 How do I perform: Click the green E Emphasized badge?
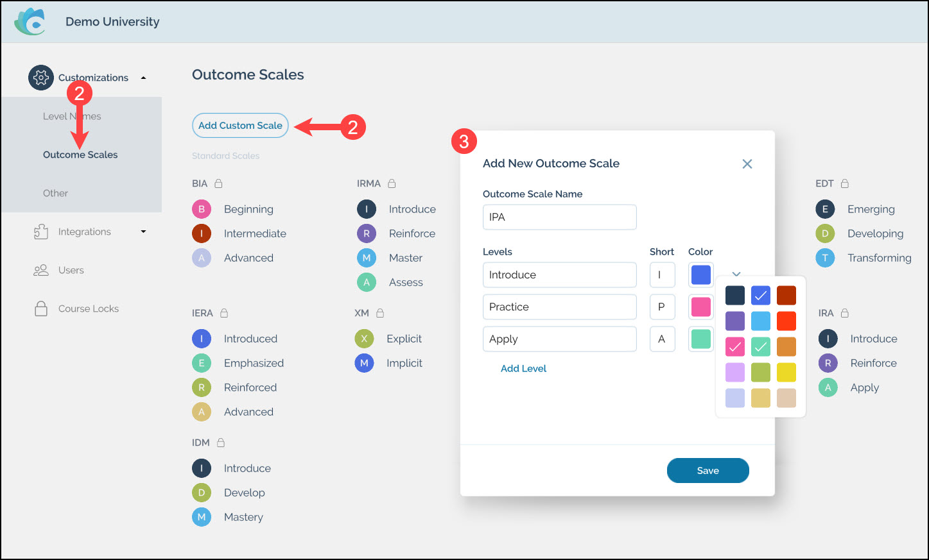(202, 363)
